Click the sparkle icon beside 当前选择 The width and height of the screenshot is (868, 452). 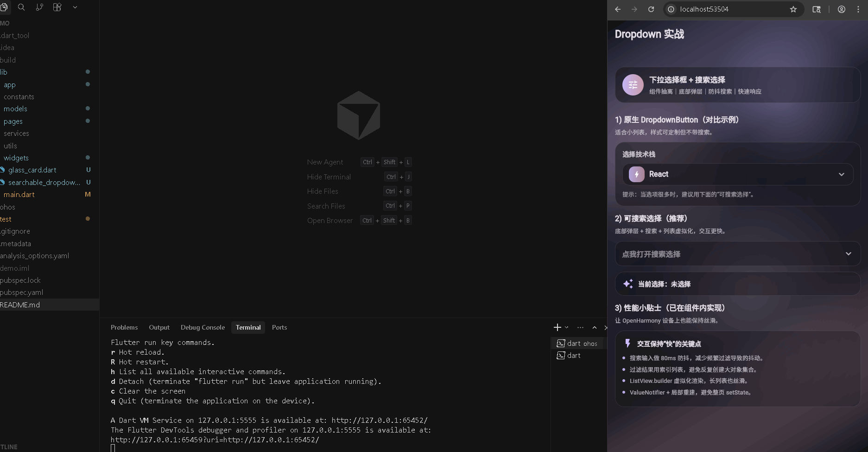(x=628, y=284)
